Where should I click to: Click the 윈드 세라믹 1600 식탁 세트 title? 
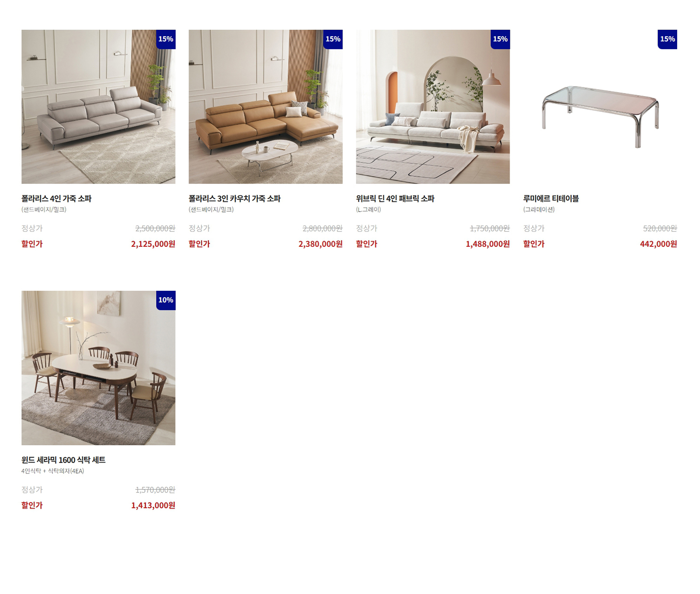(x=64, y=460)
